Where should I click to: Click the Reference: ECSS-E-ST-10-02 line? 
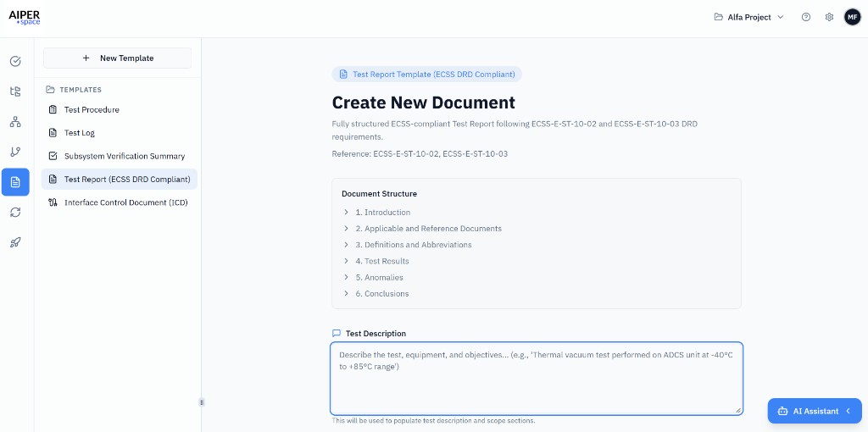420,154
